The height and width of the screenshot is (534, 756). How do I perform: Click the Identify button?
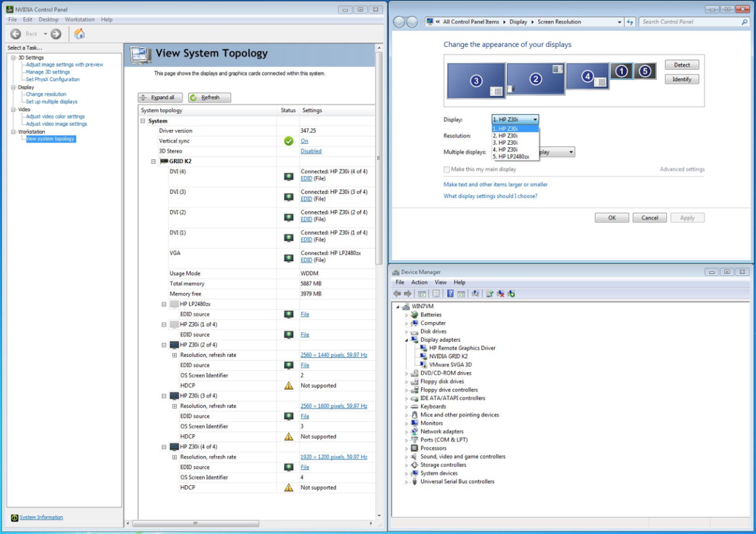(x=681, y=79)
